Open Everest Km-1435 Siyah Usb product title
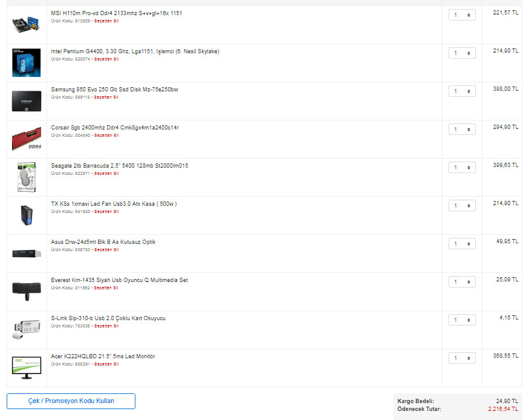Screen dimensions: 532x420 (120, 280)
